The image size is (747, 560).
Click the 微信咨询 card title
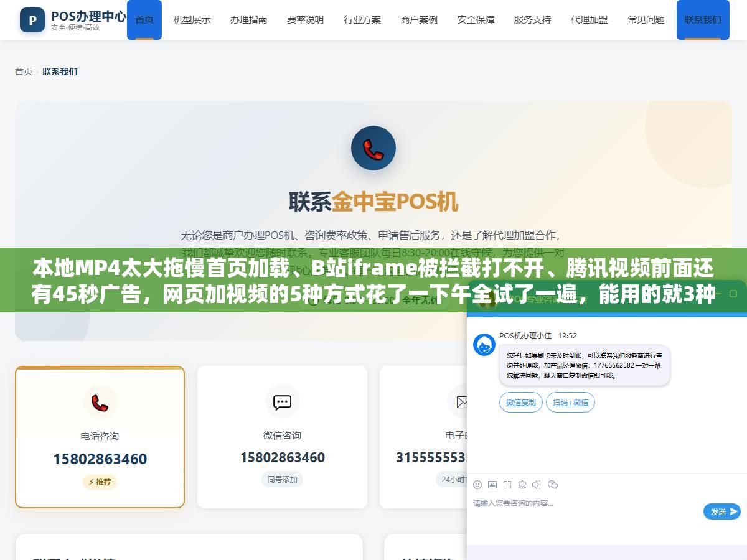point(283,435)
